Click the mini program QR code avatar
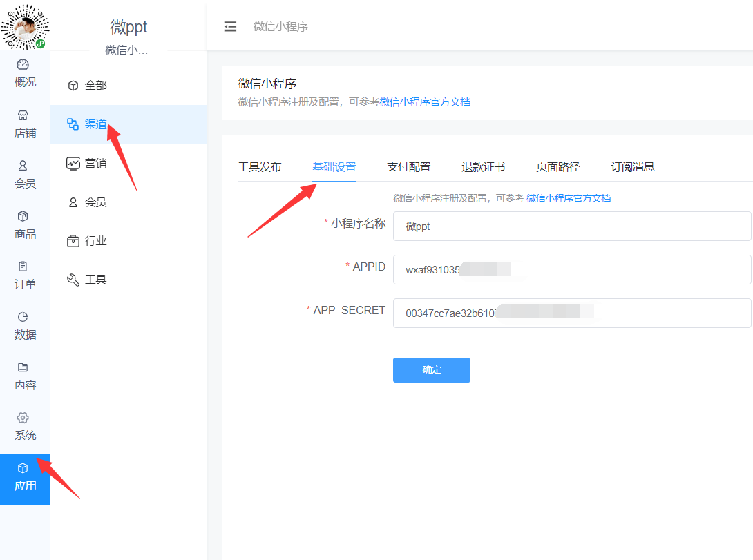 tap(25, 28)
